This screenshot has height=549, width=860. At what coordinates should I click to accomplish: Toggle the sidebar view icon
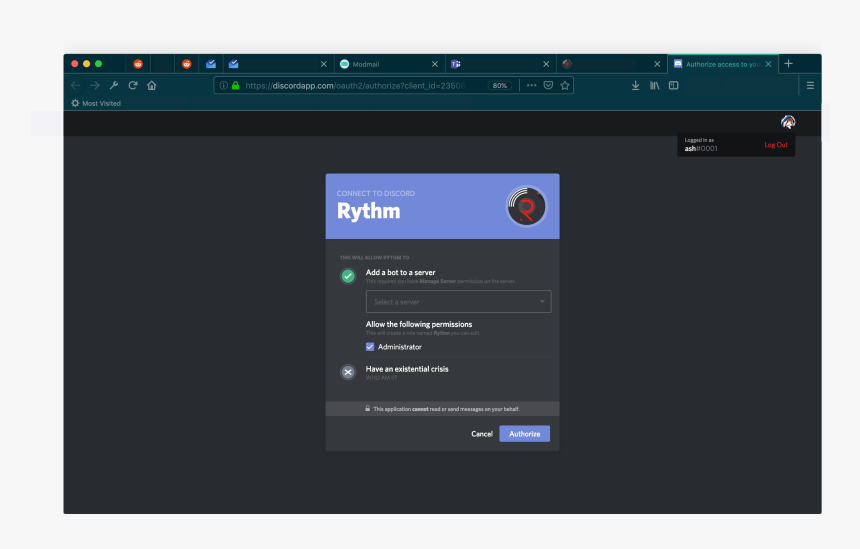[674, 86]
